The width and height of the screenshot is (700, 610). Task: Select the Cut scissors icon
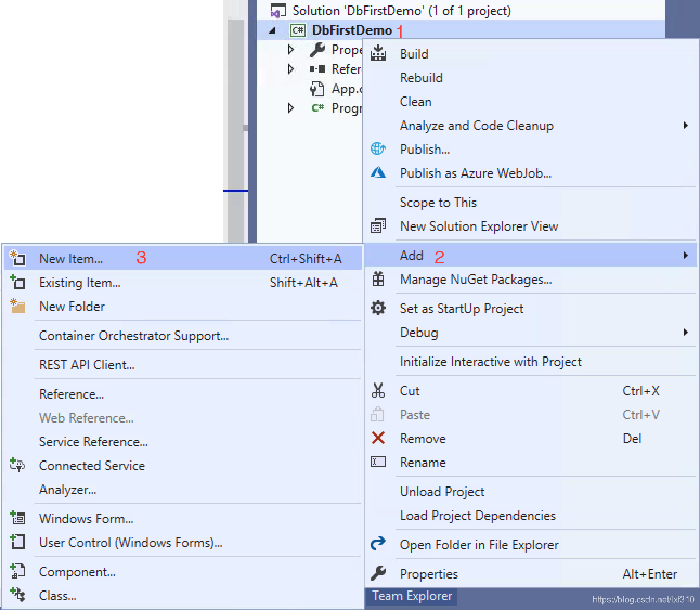[378, 390]
